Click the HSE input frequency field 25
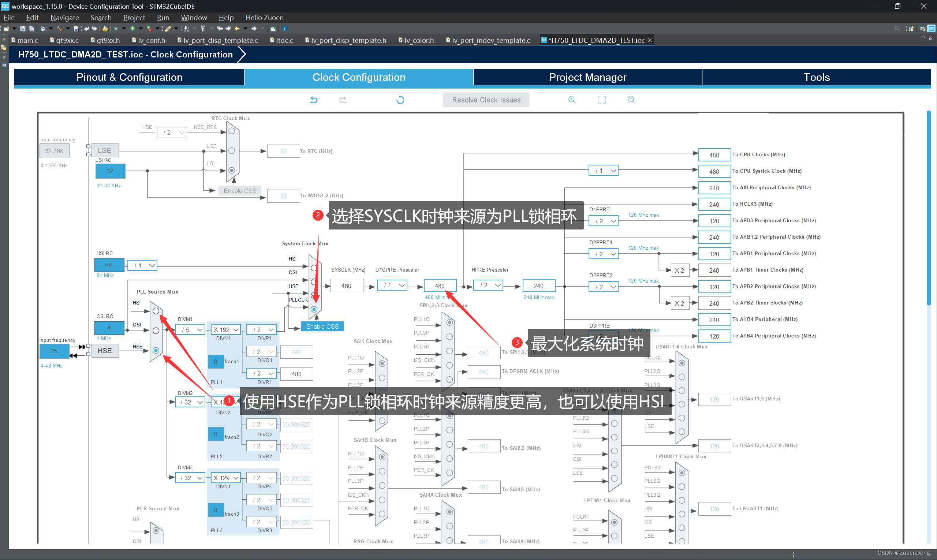Viewport: 937px width, 560px height. 54,351
